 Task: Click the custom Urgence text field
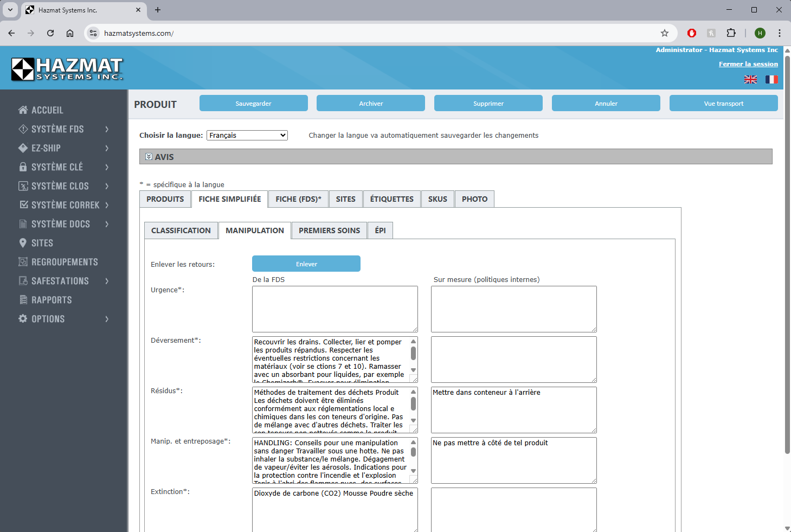click(513, 309)
